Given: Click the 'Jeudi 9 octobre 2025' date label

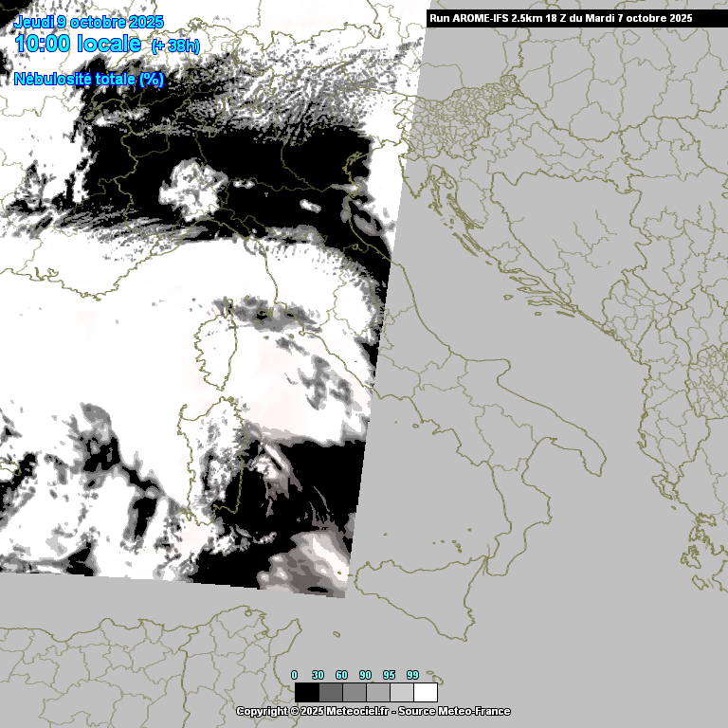Looking at the screenshot, I should tap(88, 22).
